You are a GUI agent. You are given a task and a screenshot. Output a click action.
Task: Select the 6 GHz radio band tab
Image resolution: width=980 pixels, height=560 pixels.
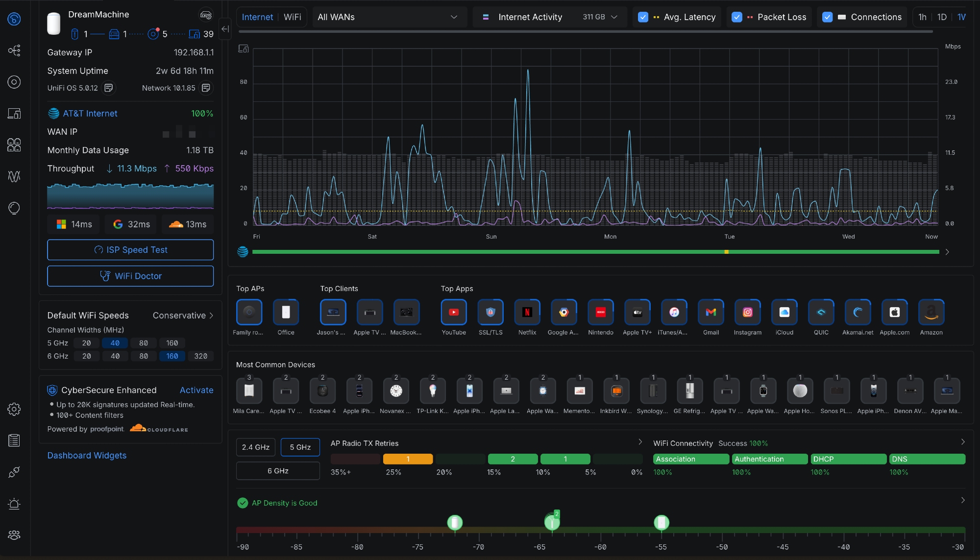tap(278, 471)
